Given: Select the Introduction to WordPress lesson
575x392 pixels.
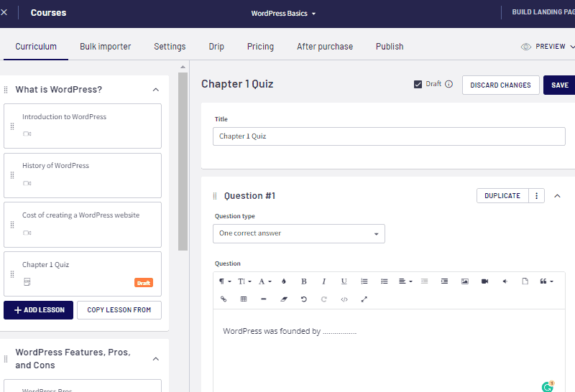Looking at the screenshot, I should pos(83,126).
